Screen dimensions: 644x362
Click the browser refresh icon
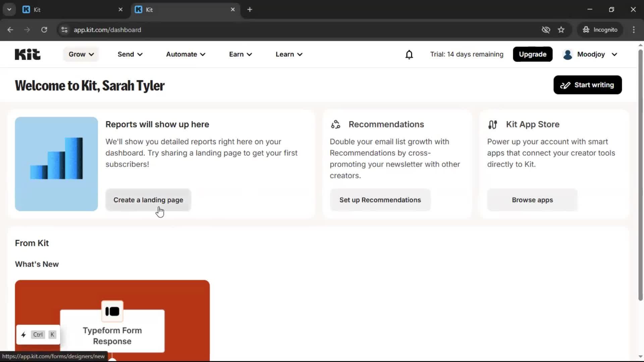coord(44,30)
